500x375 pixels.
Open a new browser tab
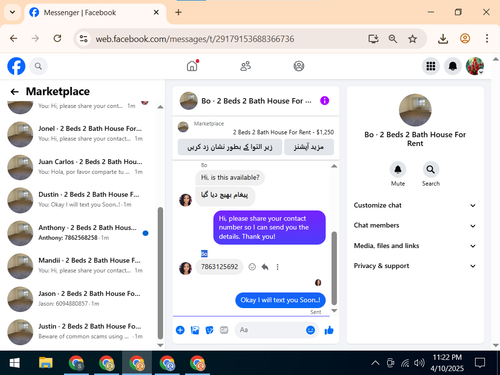coord(178,12)
